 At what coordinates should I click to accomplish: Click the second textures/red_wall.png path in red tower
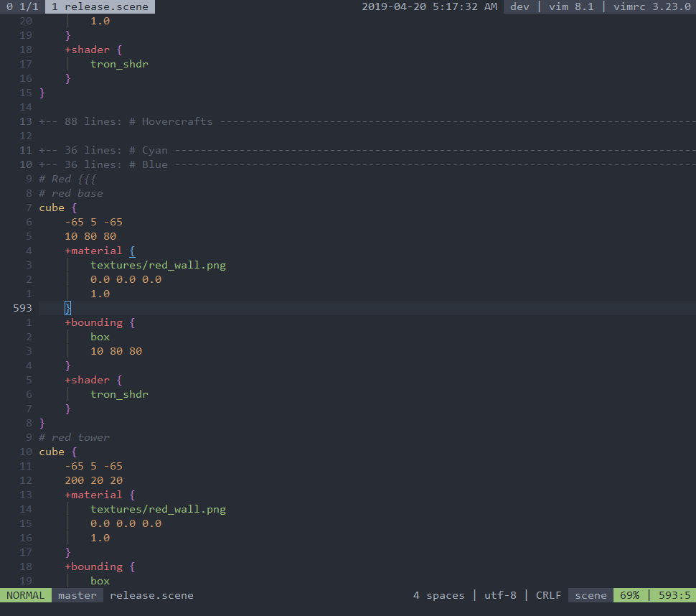pyautogui.click(x=158, y=510)
